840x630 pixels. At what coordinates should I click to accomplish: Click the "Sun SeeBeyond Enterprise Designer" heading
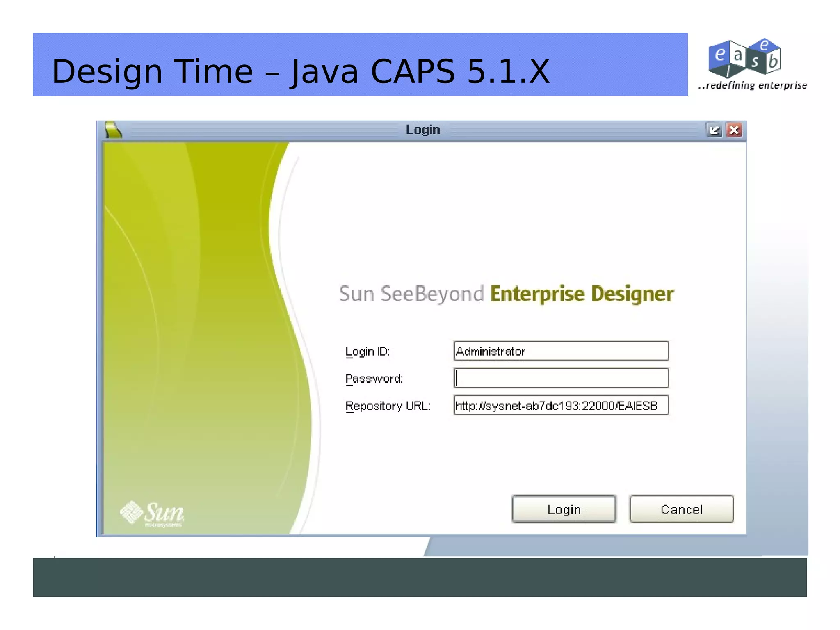pyautogui.click(x=506, y=294)
